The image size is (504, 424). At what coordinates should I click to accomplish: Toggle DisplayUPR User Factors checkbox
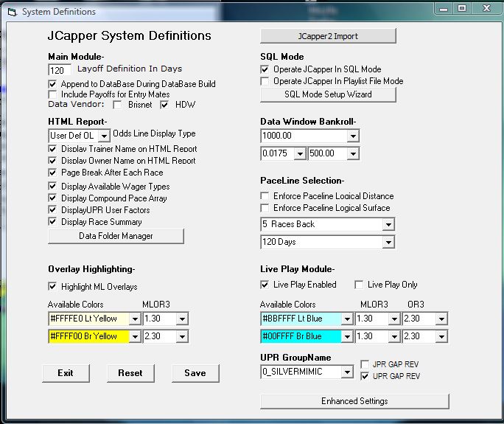(52, 210)
